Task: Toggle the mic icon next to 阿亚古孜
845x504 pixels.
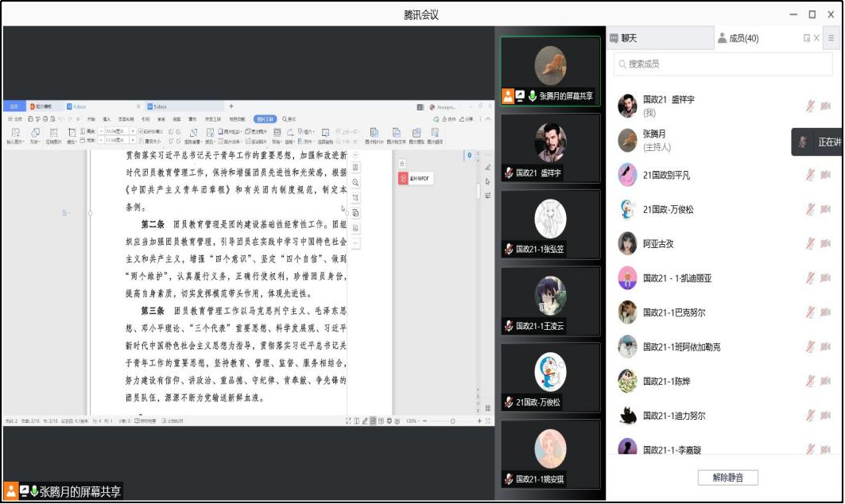Action: [812, 243]
